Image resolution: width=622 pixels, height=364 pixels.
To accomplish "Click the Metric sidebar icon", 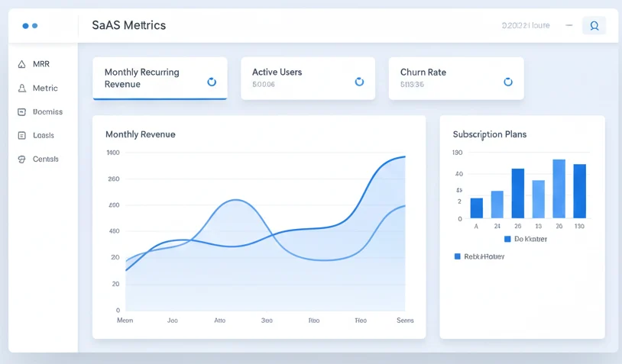I will tap(21, 89).
